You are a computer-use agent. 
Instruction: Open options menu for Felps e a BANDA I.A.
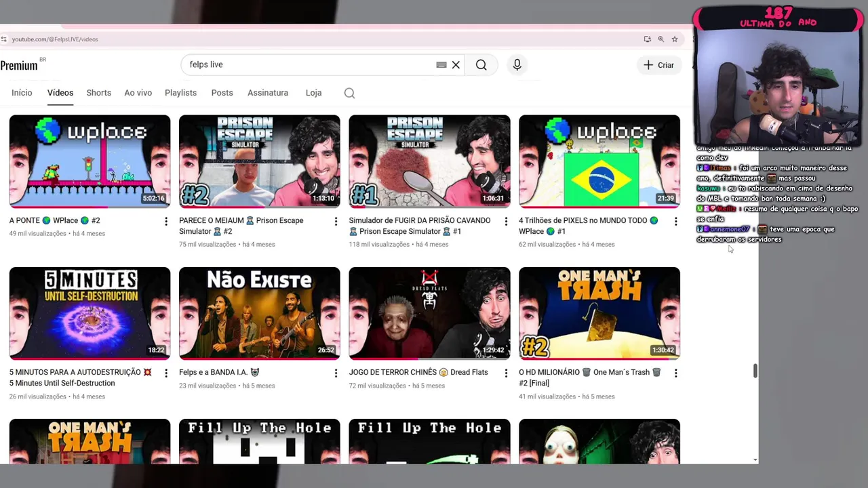coord(336,373)
